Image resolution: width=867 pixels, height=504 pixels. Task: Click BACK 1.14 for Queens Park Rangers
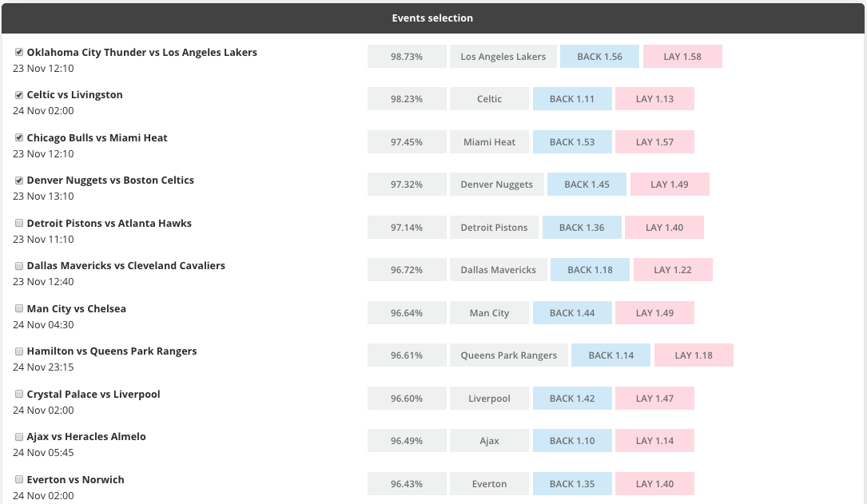[610, 355]
